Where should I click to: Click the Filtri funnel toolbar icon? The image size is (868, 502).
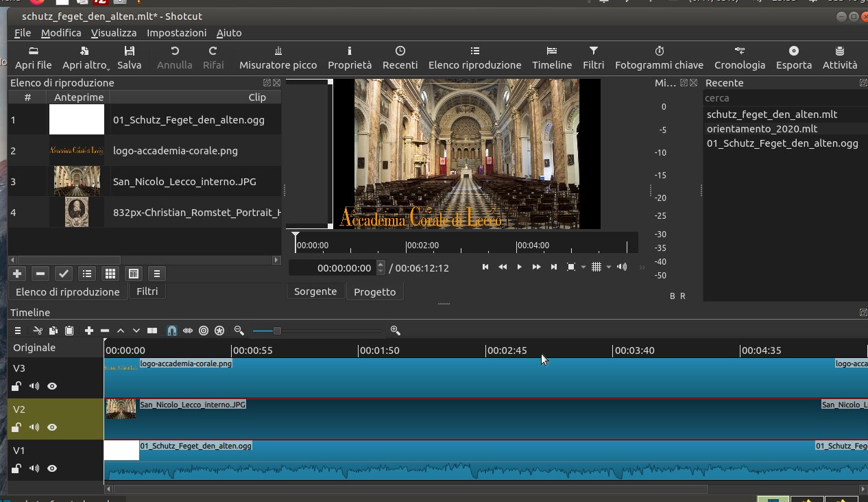point(594,51)
